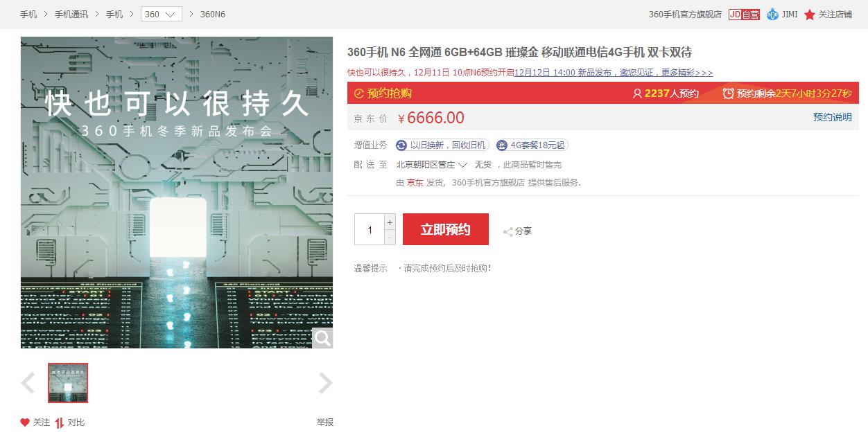
Task: Select the product image thumbnail
Action: coord(68,383)
